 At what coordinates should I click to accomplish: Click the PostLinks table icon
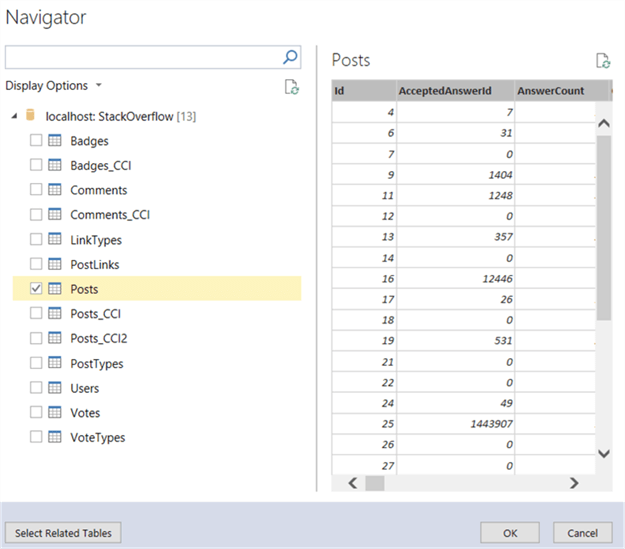coord(55,264)
